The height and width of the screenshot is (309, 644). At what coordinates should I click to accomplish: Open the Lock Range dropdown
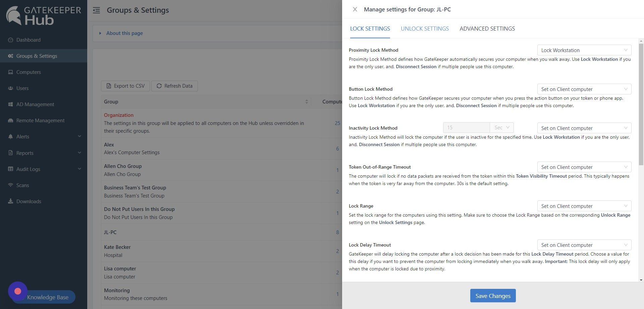point(584,206)
